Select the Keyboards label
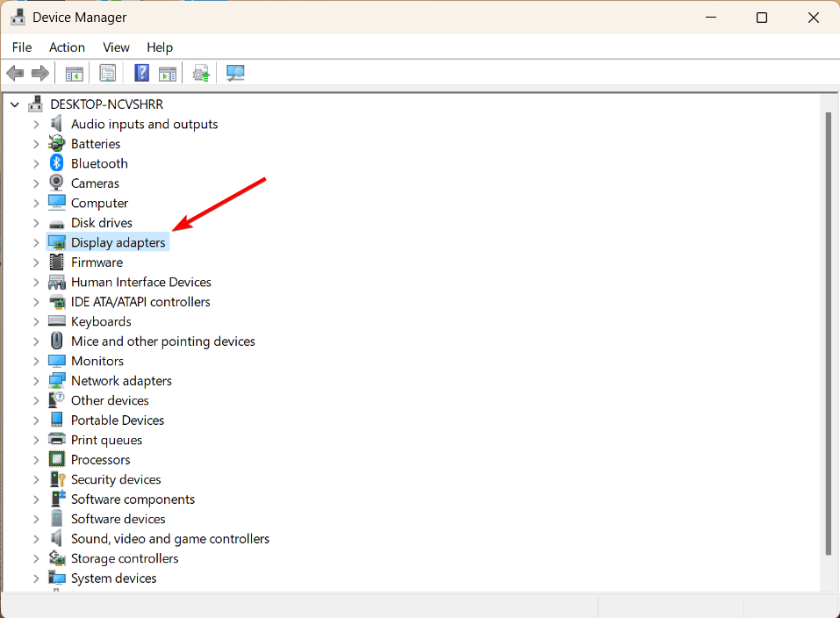Screen dimensions: 840x618 101,321
